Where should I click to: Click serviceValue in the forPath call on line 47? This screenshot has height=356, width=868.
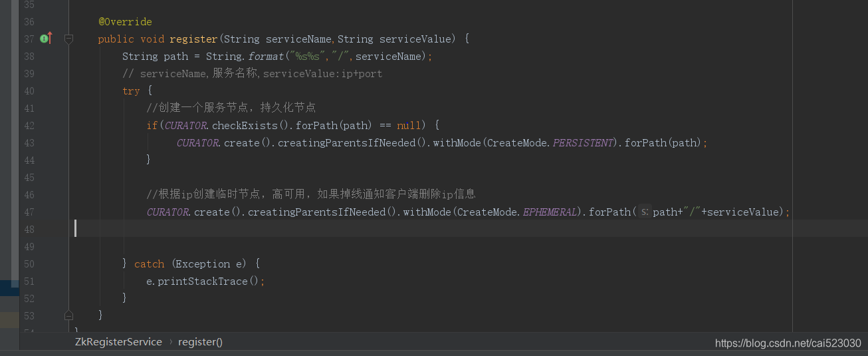coord(744,212)
